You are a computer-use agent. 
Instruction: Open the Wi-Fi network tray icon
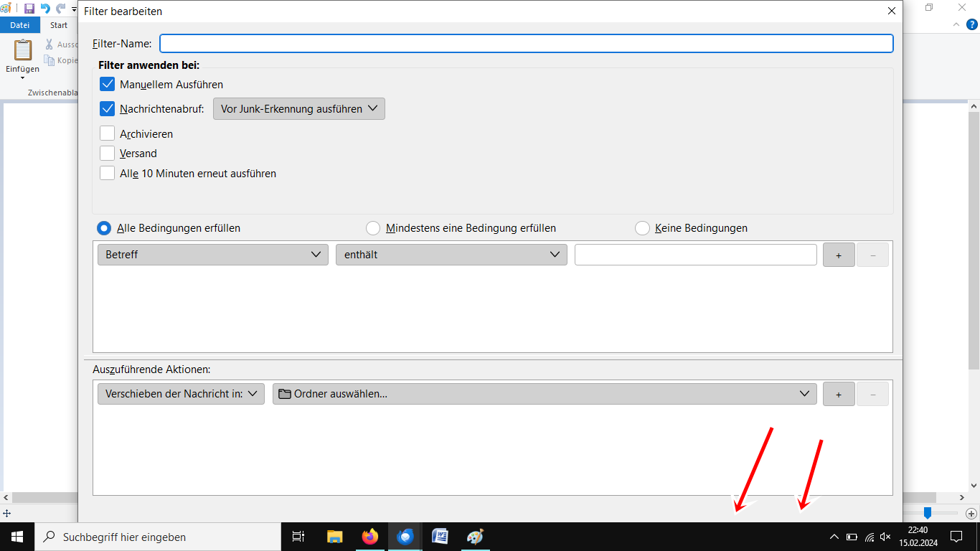coord(869,537)
